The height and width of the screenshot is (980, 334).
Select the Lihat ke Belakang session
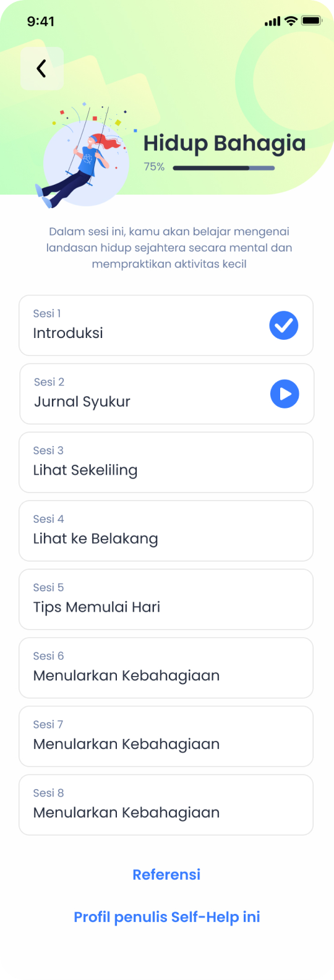tap(166, 531)
